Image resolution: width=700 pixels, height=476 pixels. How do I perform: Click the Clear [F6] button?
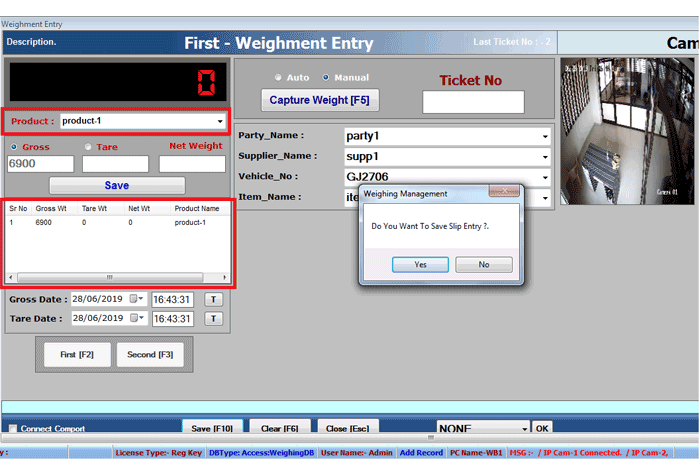pyautogui.click(x=279, y=428)
